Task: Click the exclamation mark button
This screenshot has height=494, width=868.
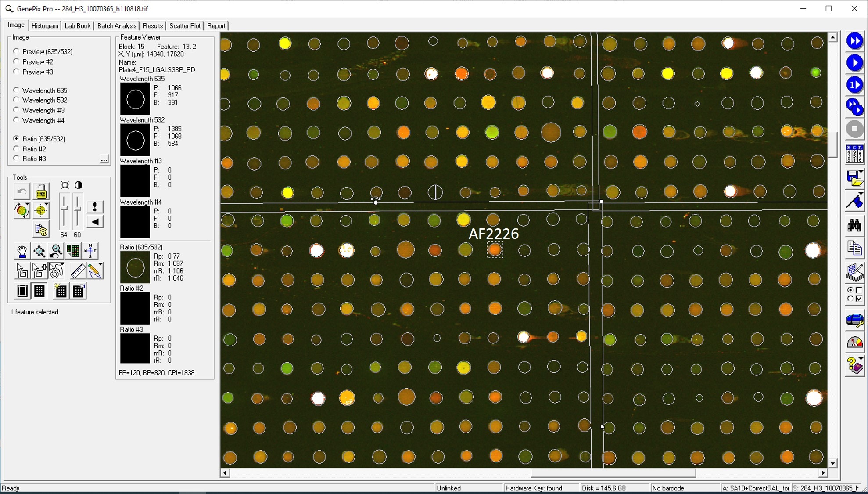Action: click(95, 206)
